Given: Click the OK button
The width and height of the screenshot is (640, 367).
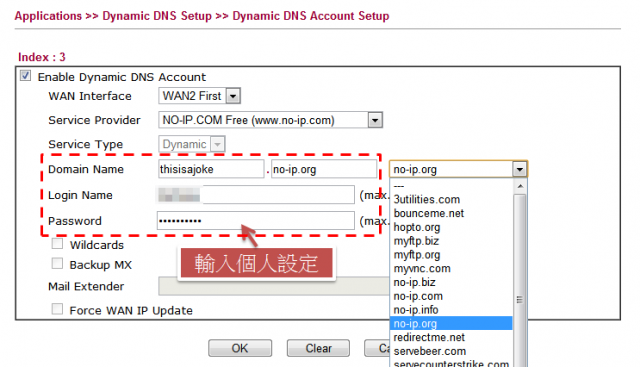Looking at the screenshot, I should pos(240,348).
